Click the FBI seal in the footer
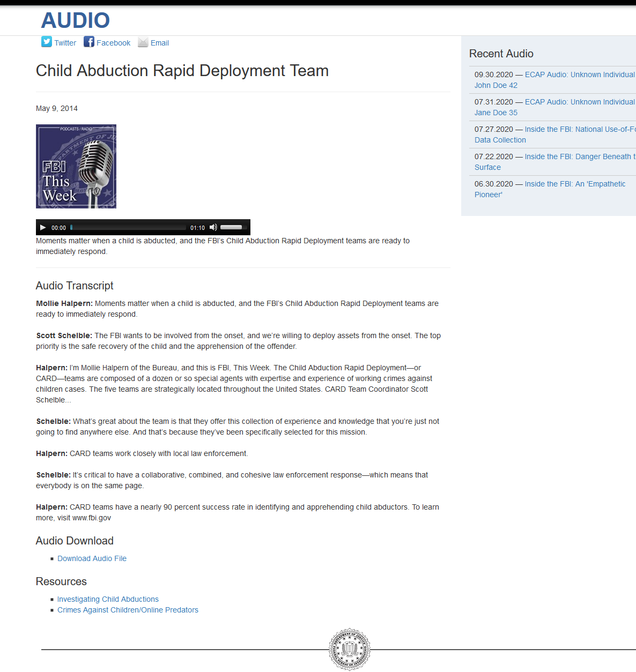This screenshot has height=672, width=636. (350, 649)
